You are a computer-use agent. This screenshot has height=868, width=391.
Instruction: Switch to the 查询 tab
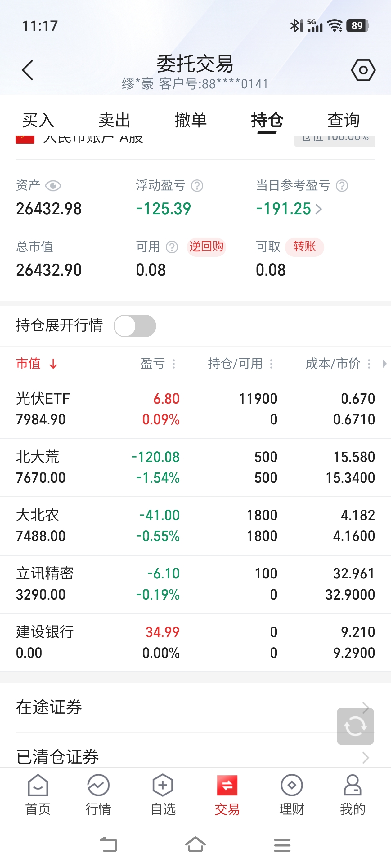(344, 120)
